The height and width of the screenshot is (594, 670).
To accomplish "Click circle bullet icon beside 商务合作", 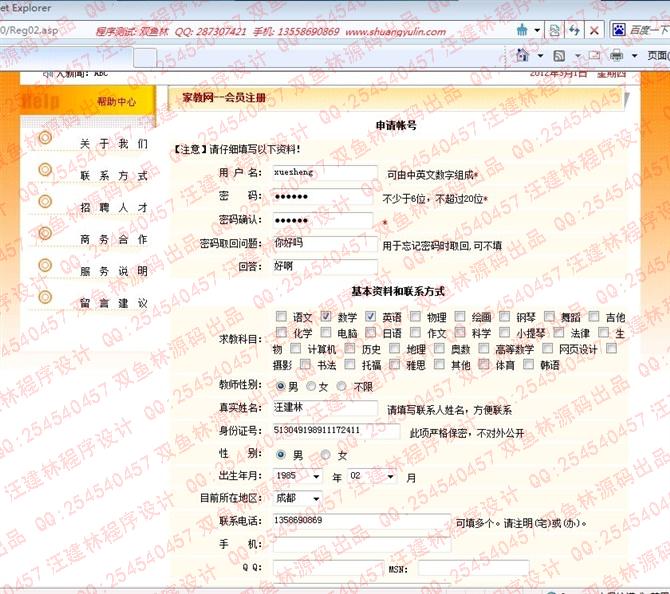I will [45, 233].
